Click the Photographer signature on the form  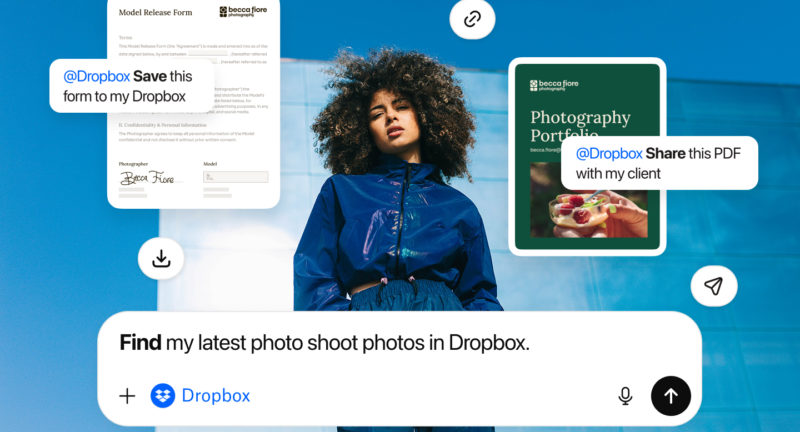pyautogui.click(x=147, y=178)
